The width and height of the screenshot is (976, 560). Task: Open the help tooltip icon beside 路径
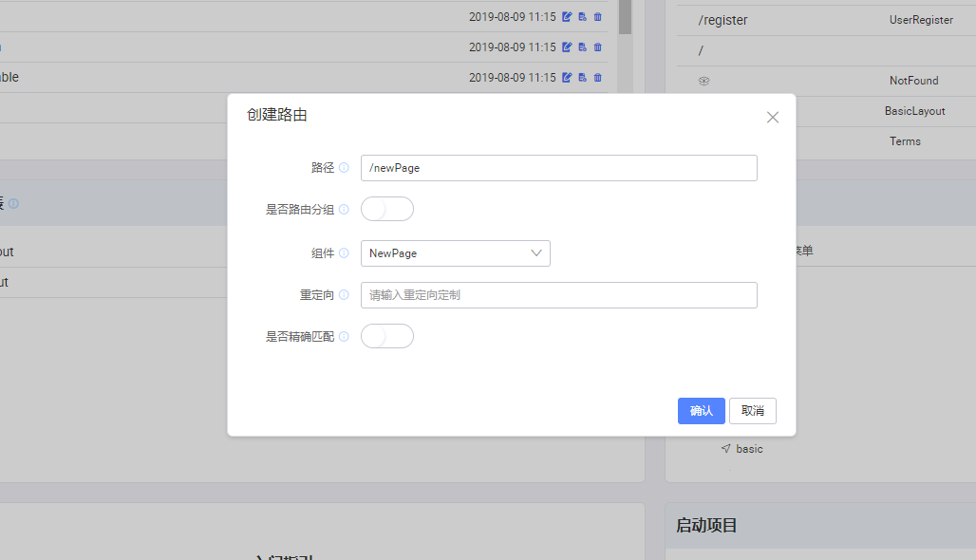[343, 167]
